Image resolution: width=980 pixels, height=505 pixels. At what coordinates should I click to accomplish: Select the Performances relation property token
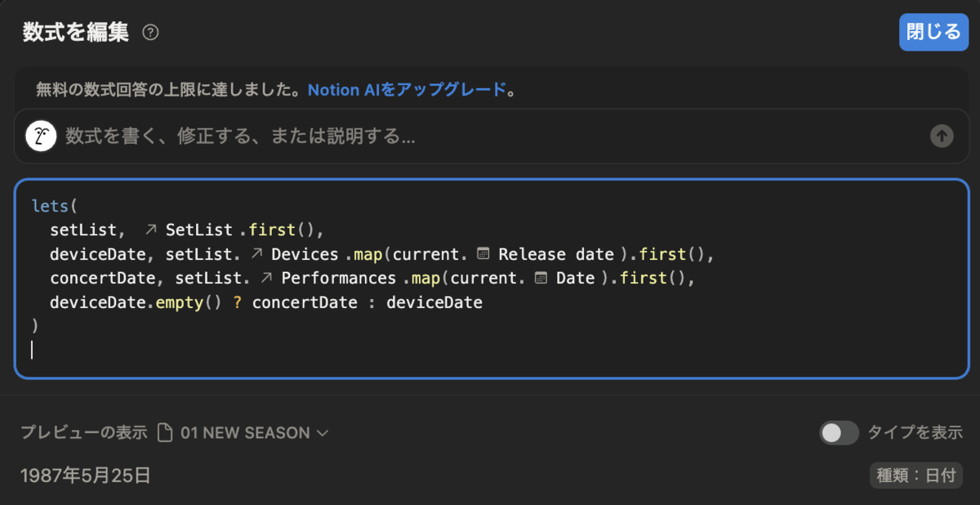click(x=328, y=279)
